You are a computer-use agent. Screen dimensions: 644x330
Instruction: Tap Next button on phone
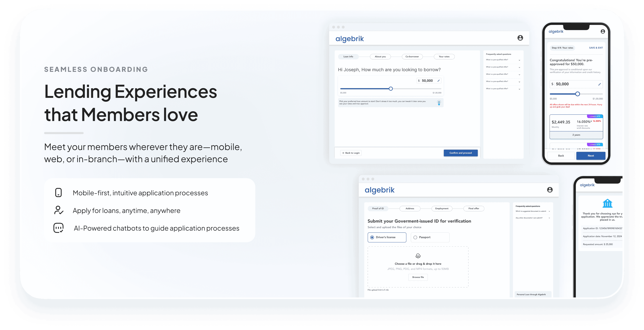pos(591,156)
